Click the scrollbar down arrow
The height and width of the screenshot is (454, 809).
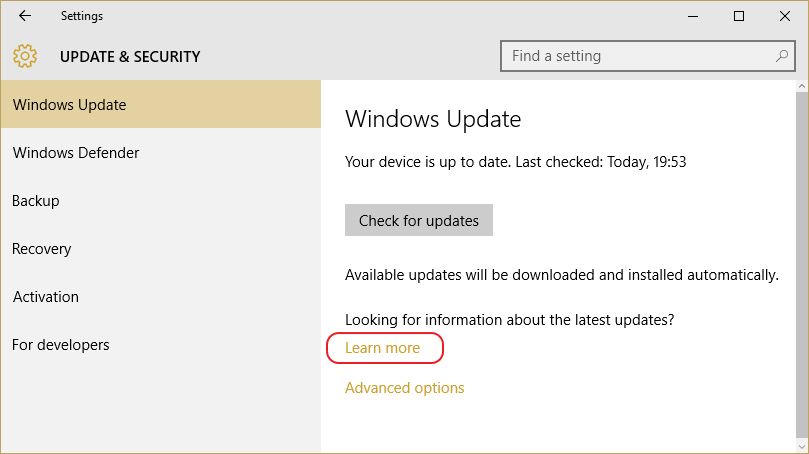coord(802,447)
